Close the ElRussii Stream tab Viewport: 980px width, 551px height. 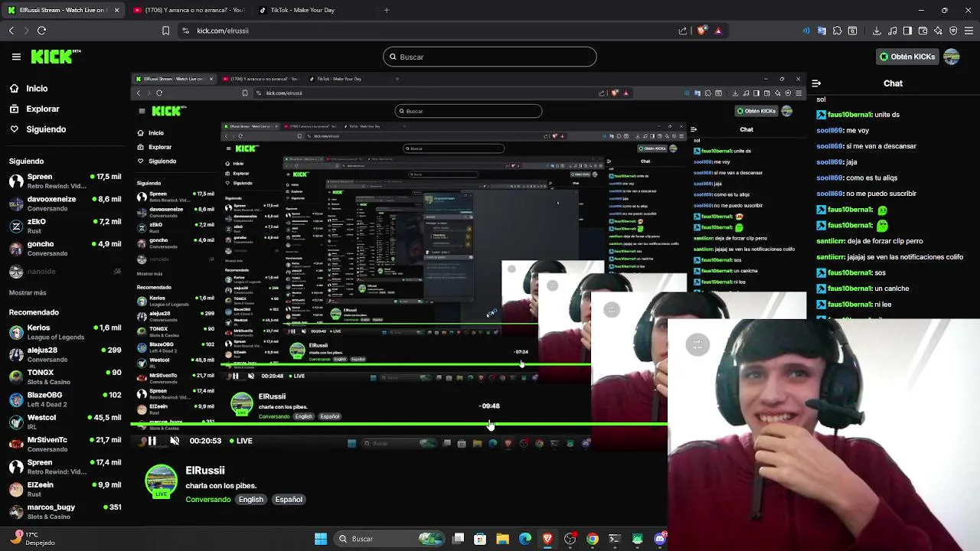116,10
